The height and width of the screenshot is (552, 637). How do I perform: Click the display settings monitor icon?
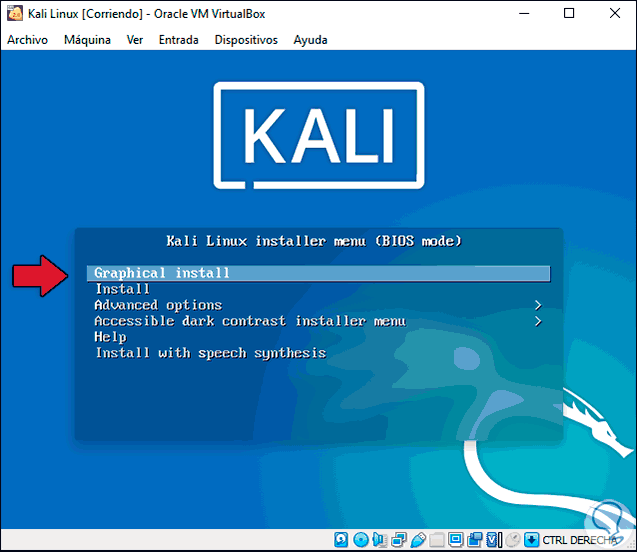[456, 540]
